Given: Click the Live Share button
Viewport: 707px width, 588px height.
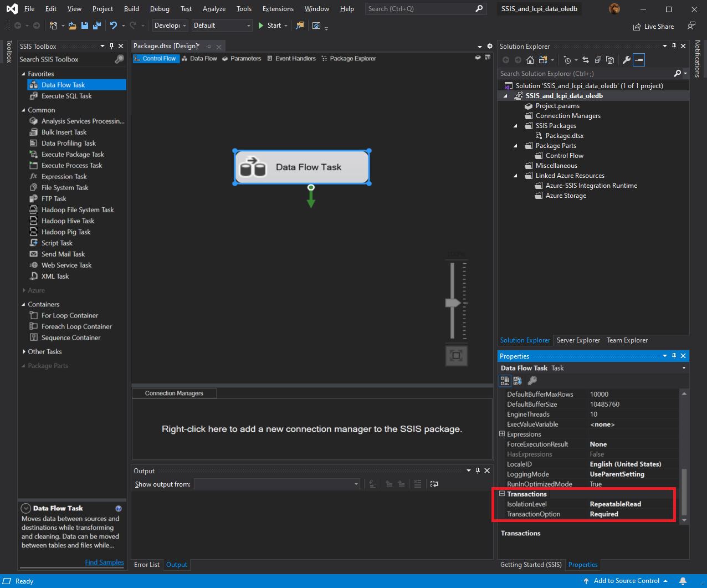Looking at the screenshot, I should 654,26.
